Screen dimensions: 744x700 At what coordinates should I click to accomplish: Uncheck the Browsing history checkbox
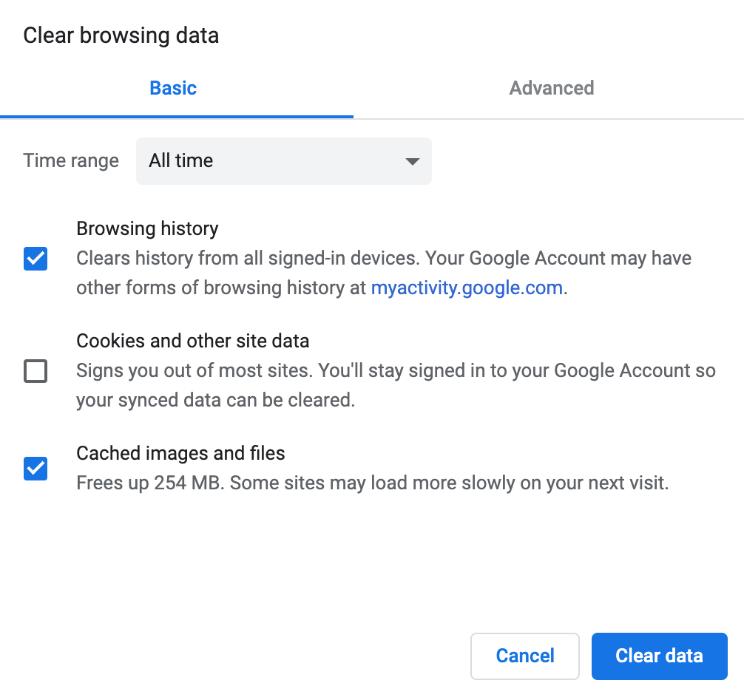click(35, 259)
